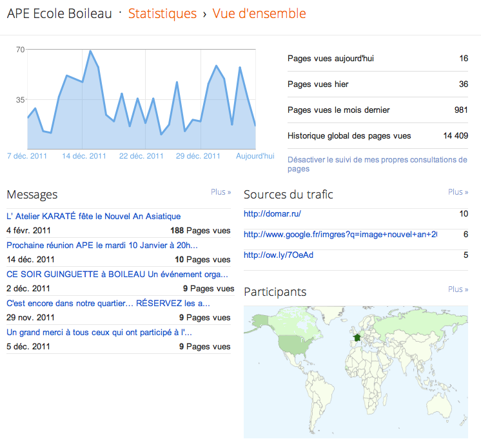
Task: Open the 'C'est encore dans notre quartier' post
Action: coord(108,304)
